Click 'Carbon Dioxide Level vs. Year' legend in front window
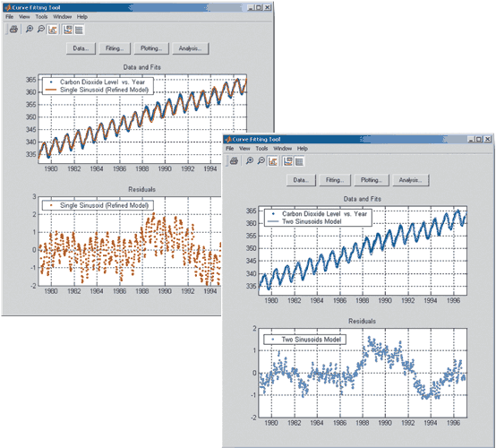The height and width of the screenshot is (448, 496). coord(324,214)
